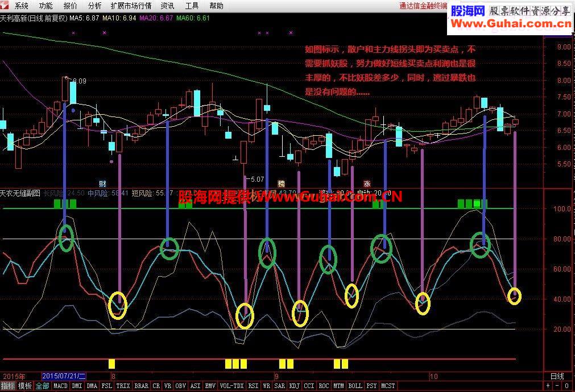Screen dimensions: 575x392
Task: Select the 指标 tab
Action: (8, 386)
